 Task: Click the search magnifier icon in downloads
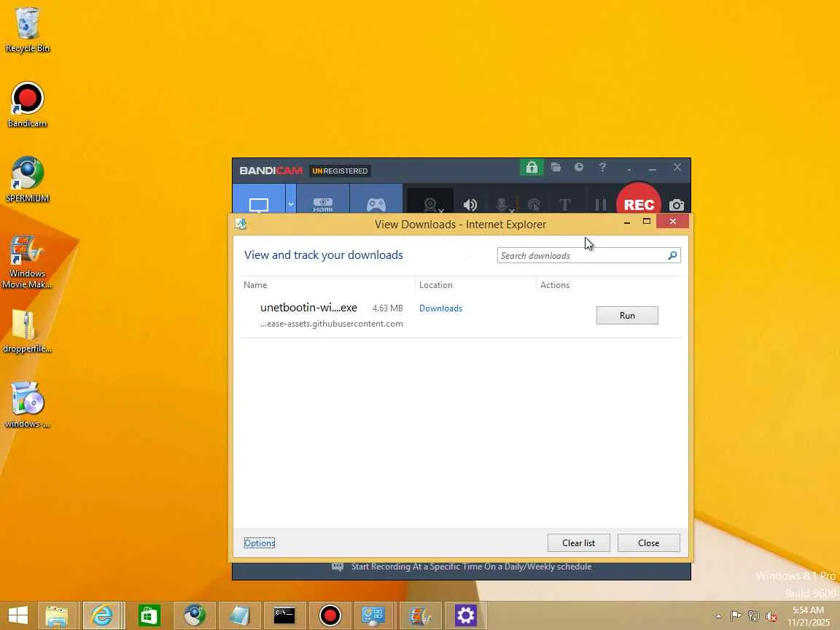pos(673,255)
